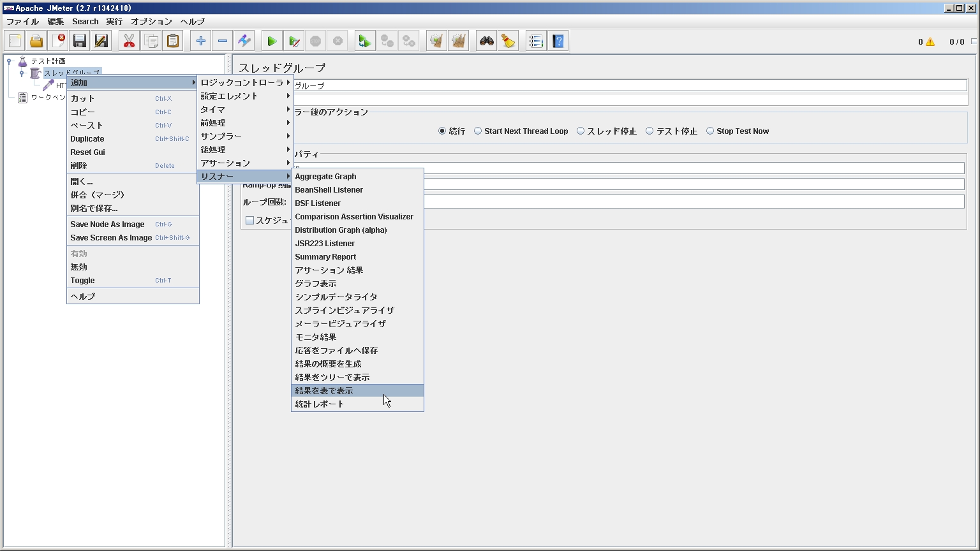Collapse スレッドグループ tree node handle
The image size is (980, 551).
click(22, 73)
